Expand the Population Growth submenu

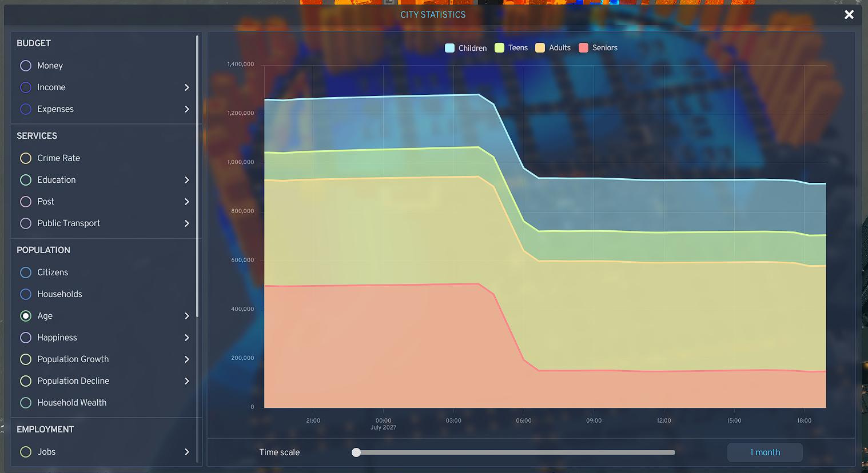click(186, 359)
